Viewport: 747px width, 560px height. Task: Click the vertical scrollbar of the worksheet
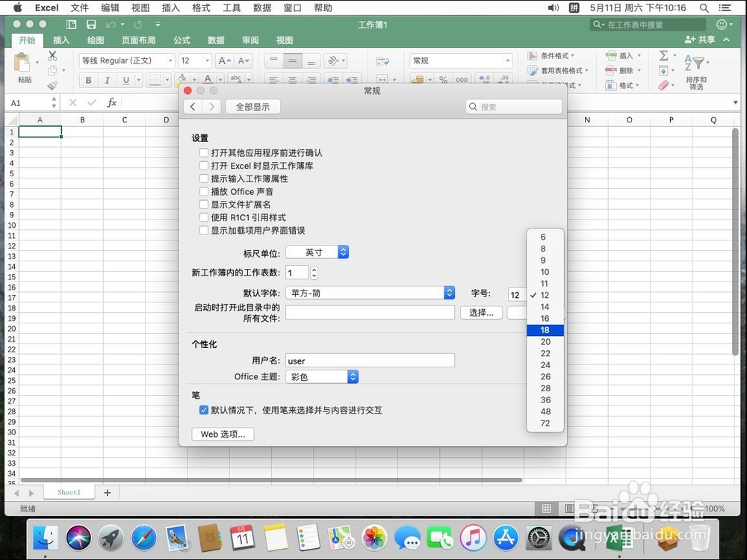[x=736, y=241]
